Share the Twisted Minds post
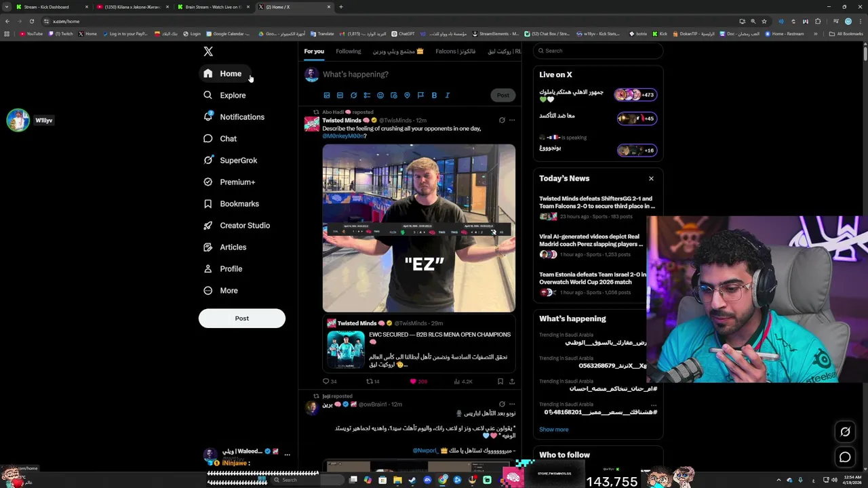The height and width of the screenshot is (488, 868). (x=512, y=382)
